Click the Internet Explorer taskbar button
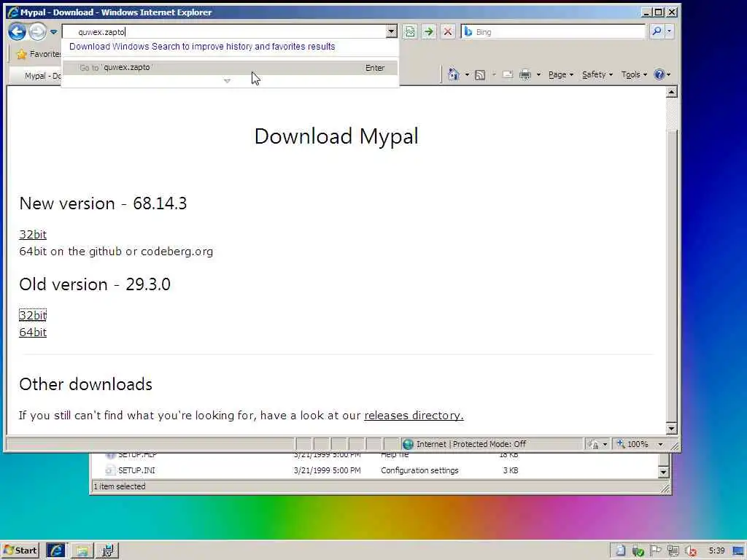 pos(56,551)
